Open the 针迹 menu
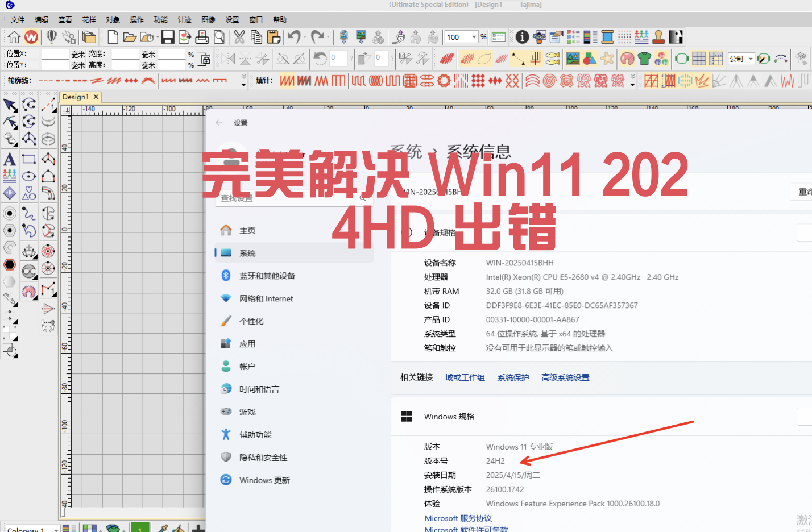Viewport: 812px width, 532px height. pyautogui.click(x=185, y=20)
